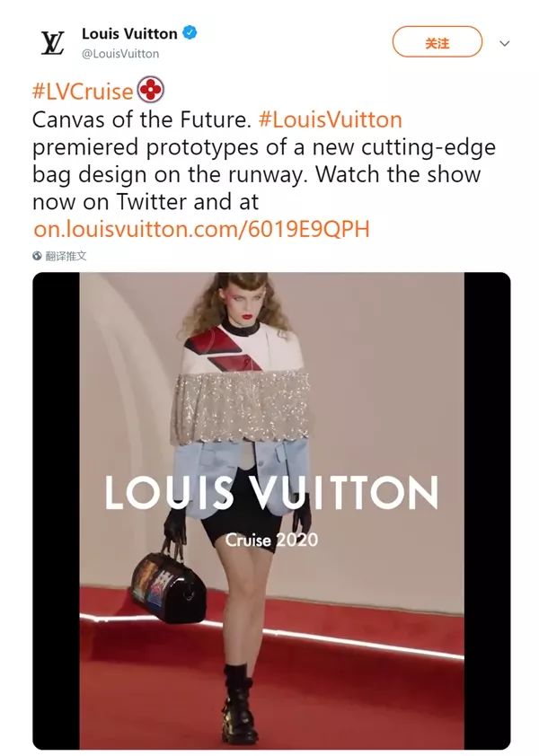
Task: Open the #LVCruise hashtag
Action: point(83,91)
